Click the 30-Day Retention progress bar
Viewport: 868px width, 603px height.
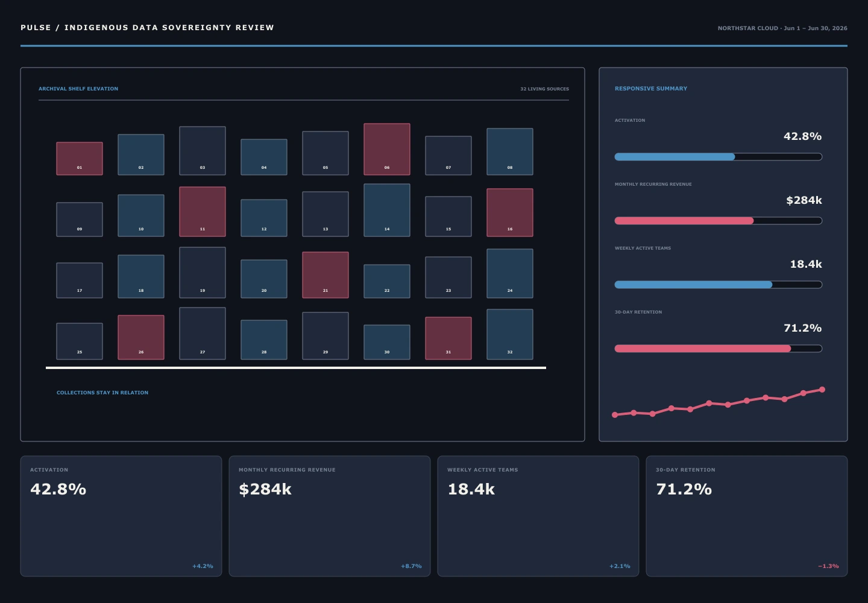719,349
